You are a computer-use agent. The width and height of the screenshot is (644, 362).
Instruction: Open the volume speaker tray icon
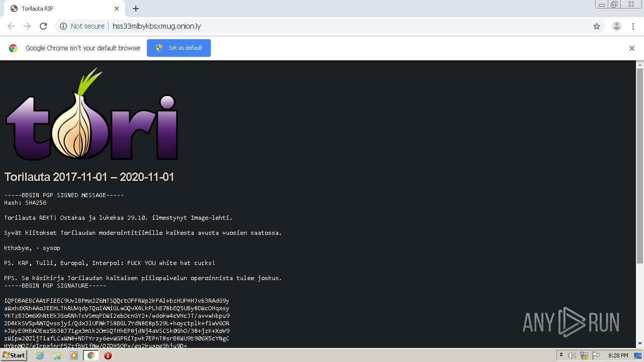point(572,355)
